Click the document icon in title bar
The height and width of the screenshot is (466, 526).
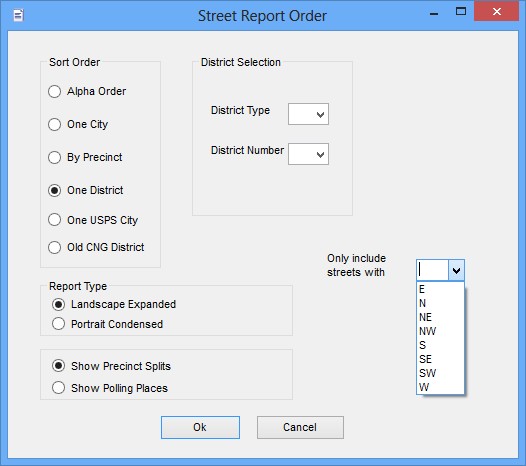[x=18, y=15]
